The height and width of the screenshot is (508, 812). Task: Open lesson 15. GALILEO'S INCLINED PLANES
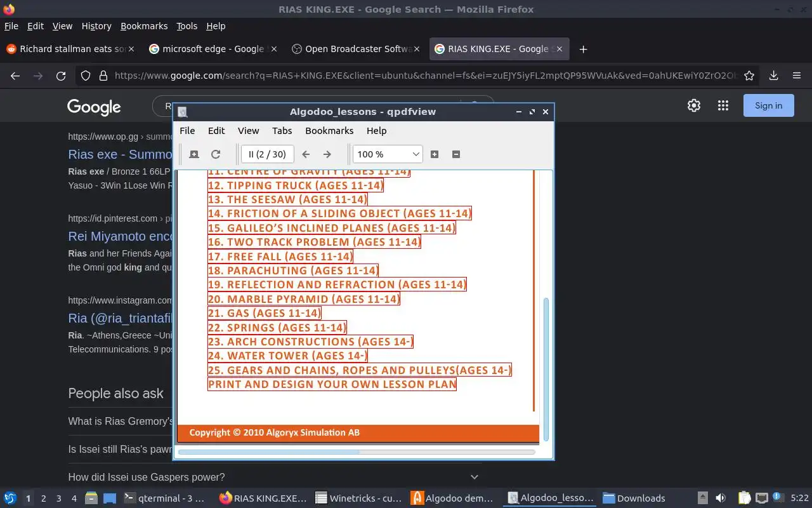[x=332, y=228]
